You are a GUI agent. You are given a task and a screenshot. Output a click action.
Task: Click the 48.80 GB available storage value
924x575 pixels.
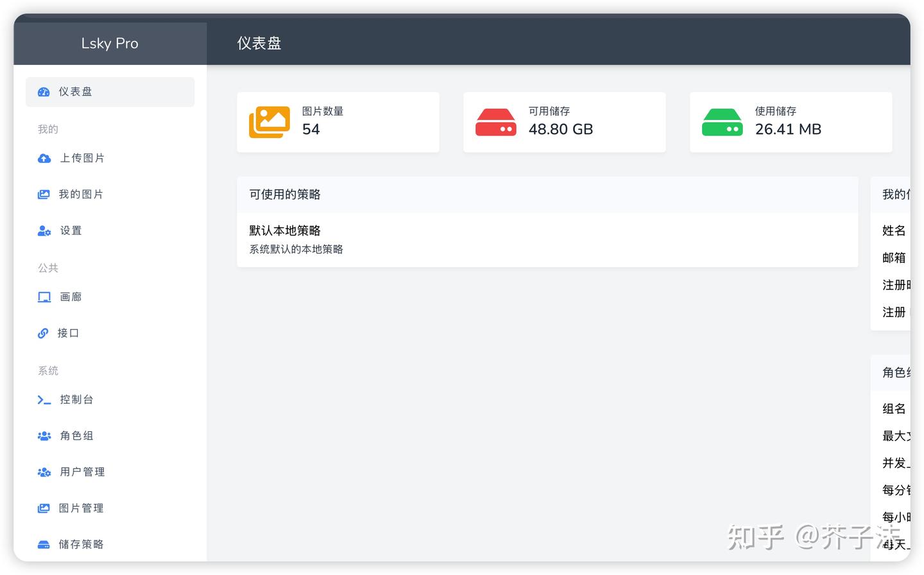(561, 129)
